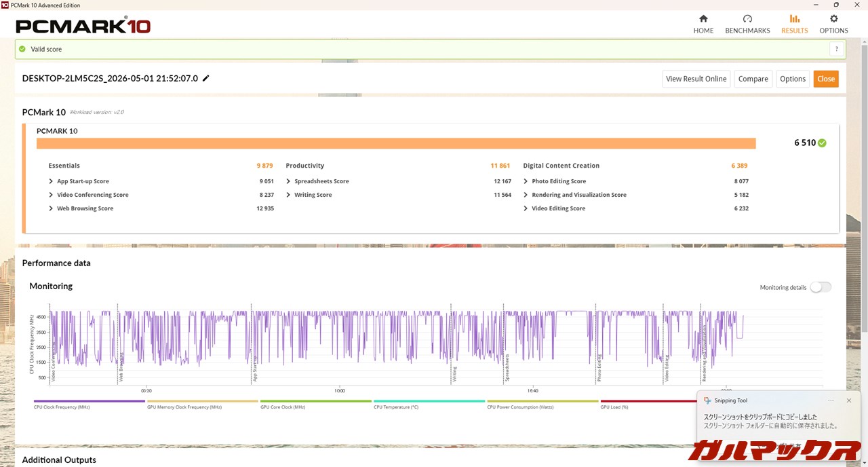Open the OPTIONS section
Image resolution: width=868 pixels, height=467 pixels.
pos(833,24)
